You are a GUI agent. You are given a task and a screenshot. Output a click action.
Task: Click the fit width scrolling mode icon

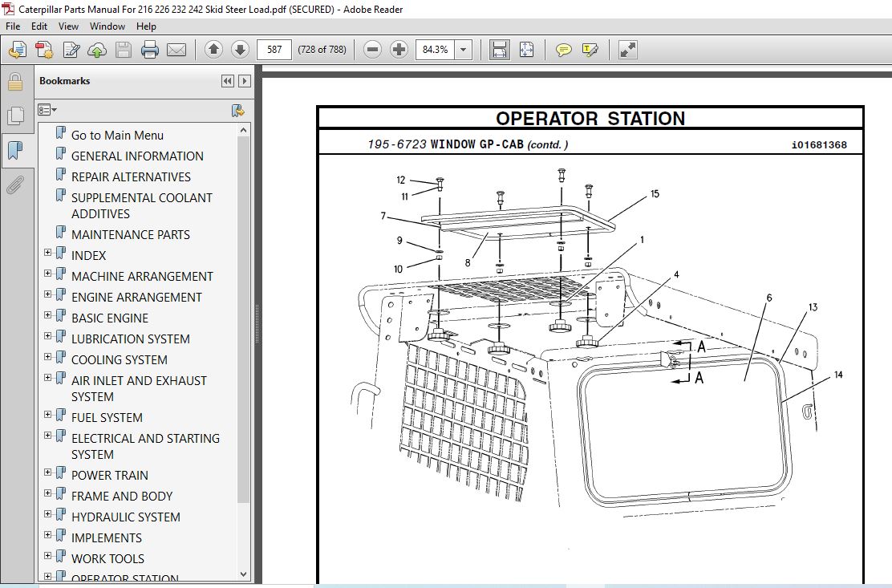(x=500, y=50)
